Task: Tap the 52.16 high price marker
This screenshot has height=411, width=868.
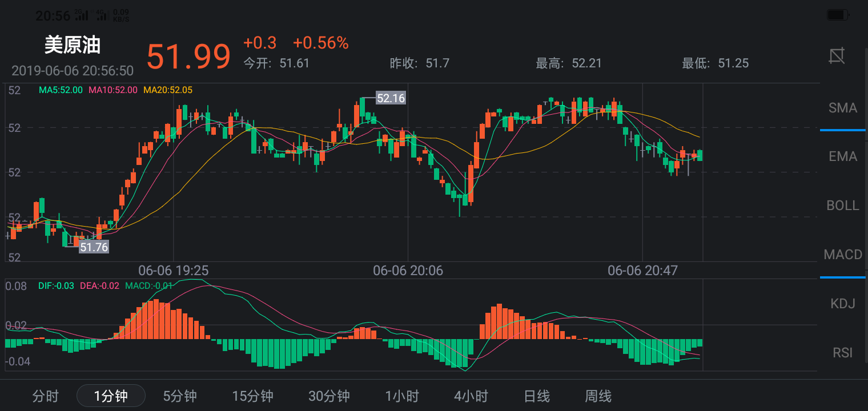Action: pyautogui.click(x=391, y=98)
